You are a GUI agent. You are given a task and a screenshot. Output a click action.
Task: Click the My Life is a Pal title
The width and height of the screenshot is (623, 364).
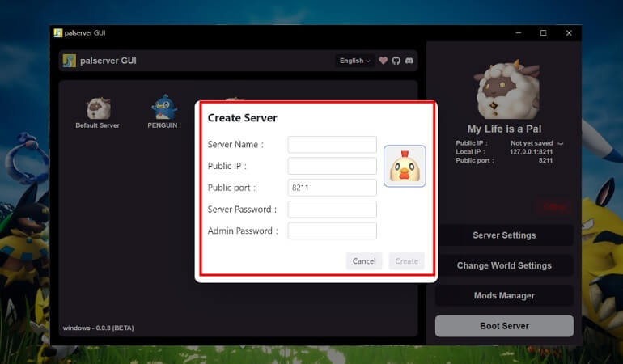504,129
